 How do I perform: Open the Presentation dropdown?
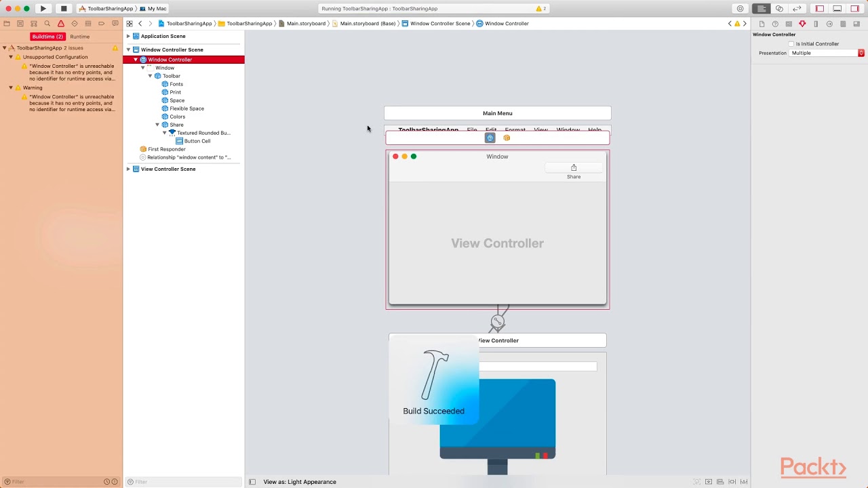tap(827, 53)
